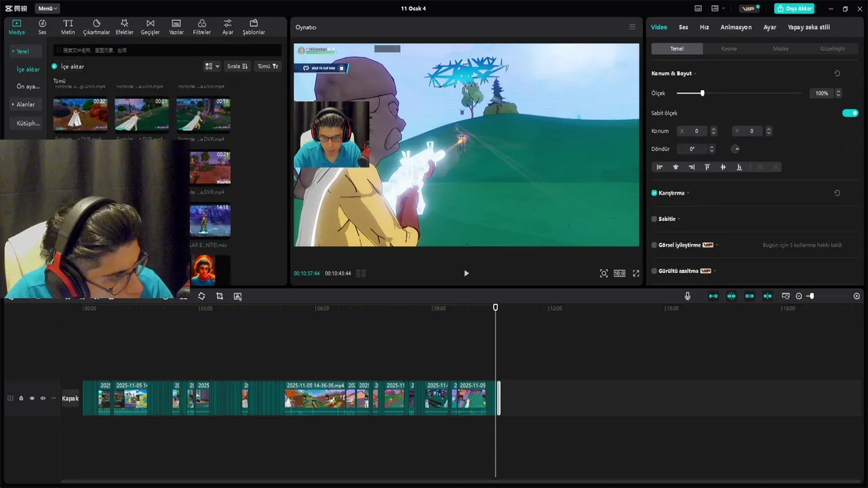Open the Filtreler filters panel
This screenshot has height=488, width=868.
pos(202,27)
